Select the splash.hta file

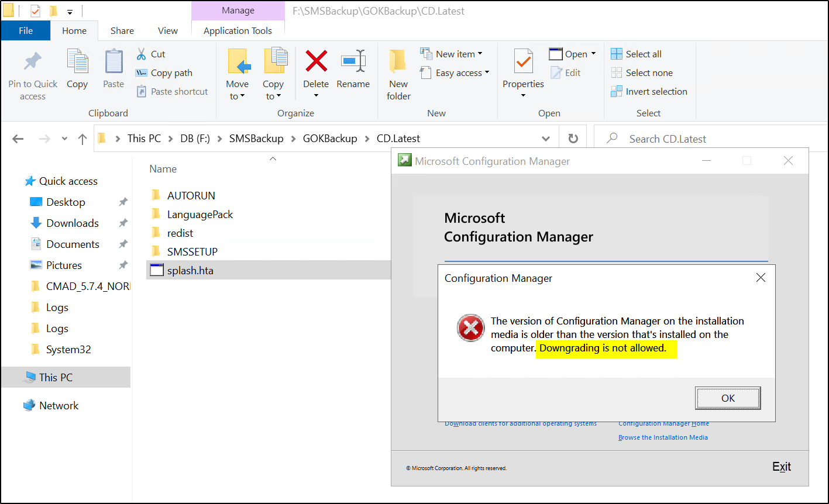(x=269, y=270)
